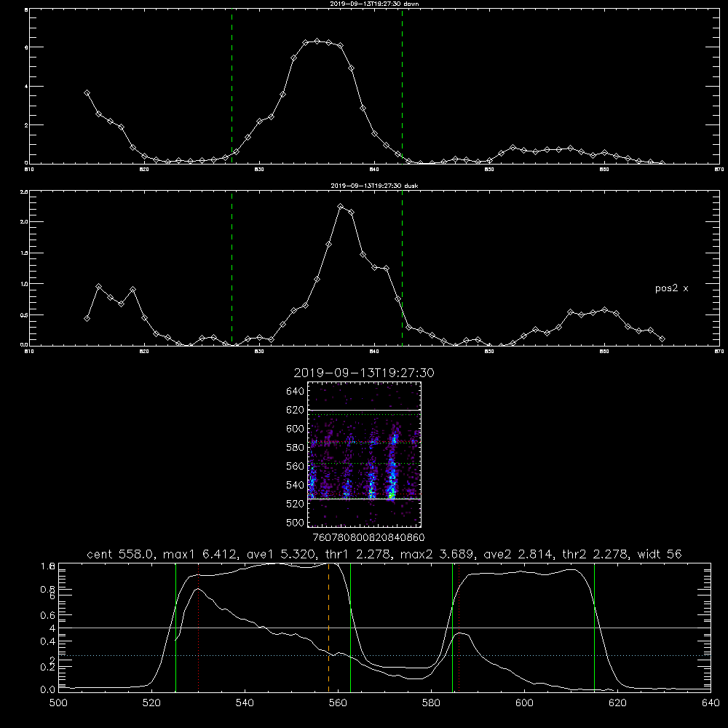
Task: Click the '580' label on the image y-axis
Action: 296,448
